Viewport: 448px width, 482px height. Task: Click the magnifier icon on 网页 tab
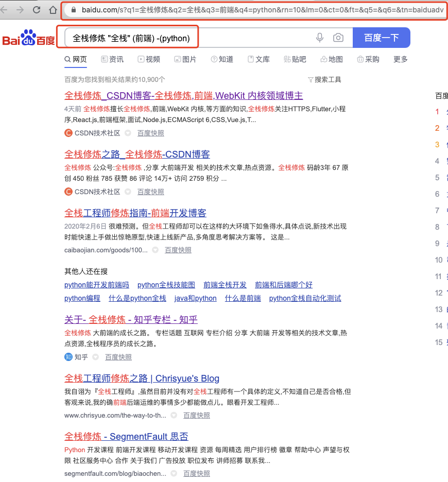point(67,59)
